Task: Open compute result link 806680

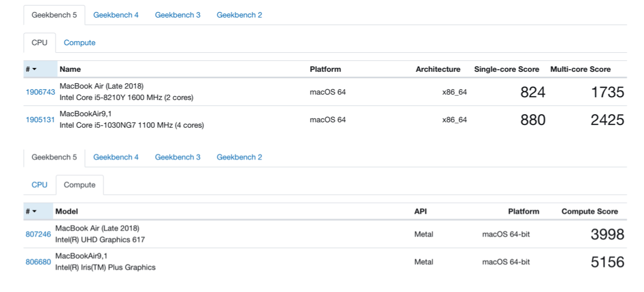Action: tap(38, 262)
